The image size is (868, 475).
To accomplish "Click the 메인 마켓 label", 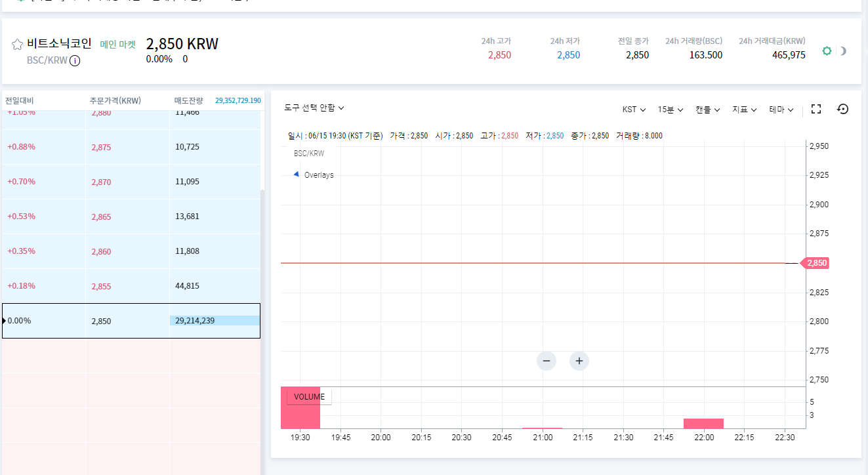I will (118, 45).
